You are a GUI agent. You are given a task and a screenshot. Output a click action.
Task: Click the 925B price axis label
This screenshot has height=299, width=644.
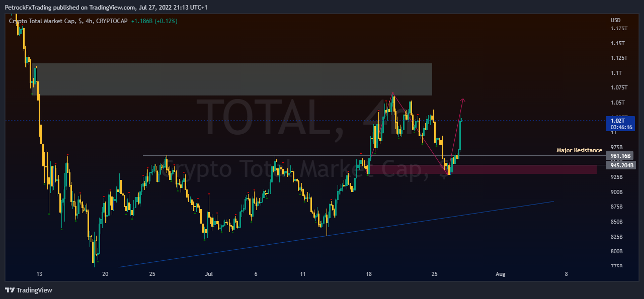click(616, 177)
